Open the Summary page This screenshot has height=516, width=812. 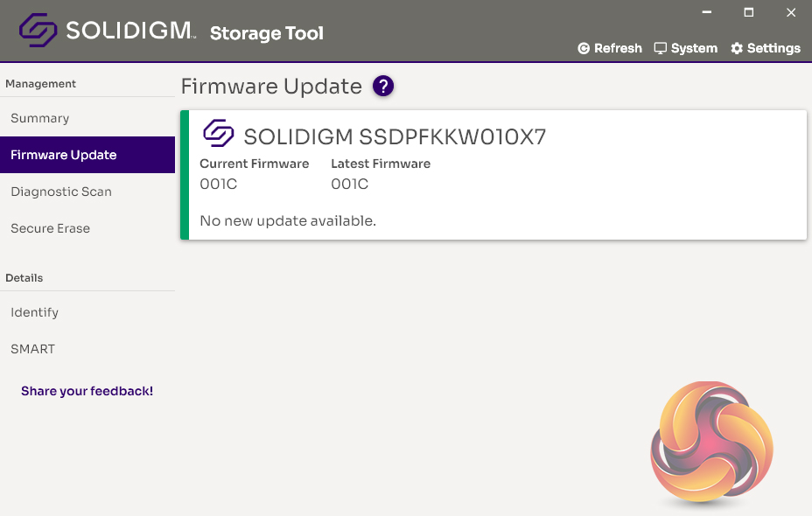pos(40,118)
